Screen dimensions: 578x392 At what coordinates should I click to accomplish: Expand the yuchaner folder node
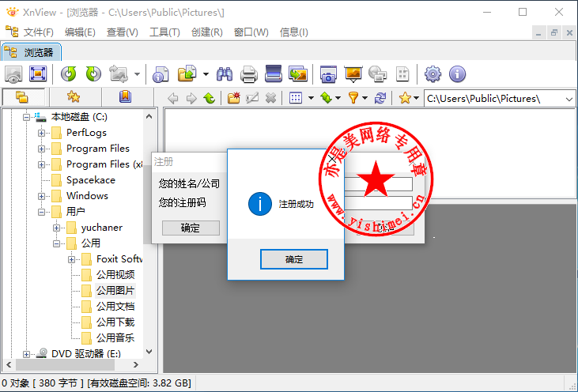(x=56, y=228)
